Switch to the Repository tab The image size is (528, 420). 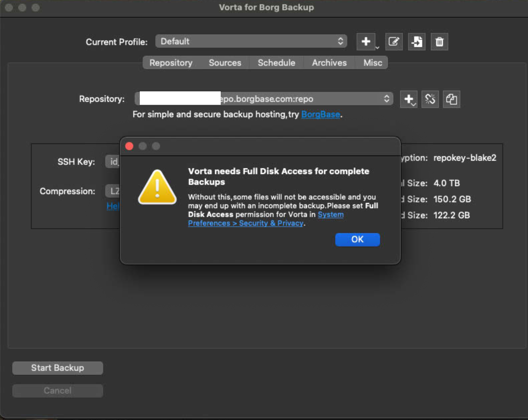pyautogui.click(x=171, y=63)
